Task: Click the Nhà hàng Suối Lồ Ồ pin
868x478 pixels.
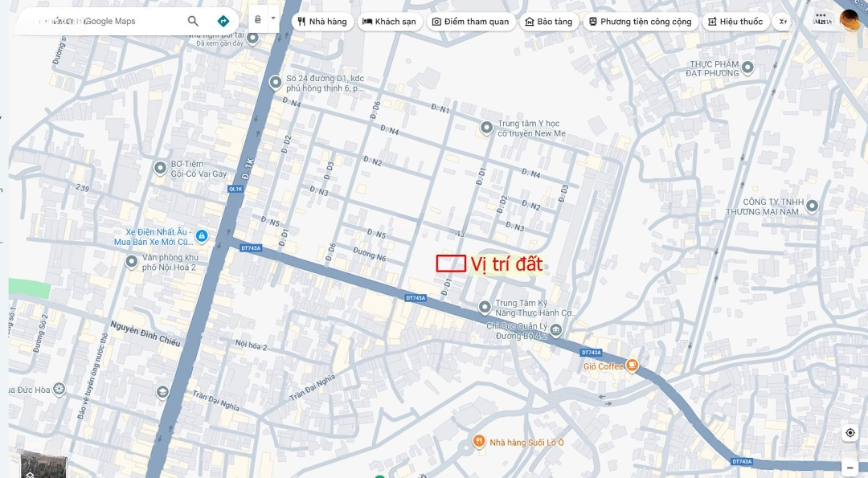Action: 479,442
